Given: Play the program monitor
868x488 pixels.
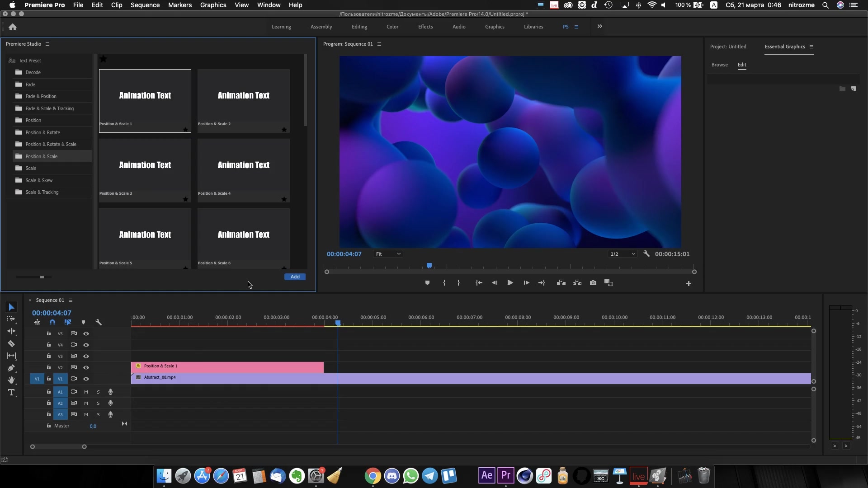Looking at the screenshot, I should click(x=510, y=283).
